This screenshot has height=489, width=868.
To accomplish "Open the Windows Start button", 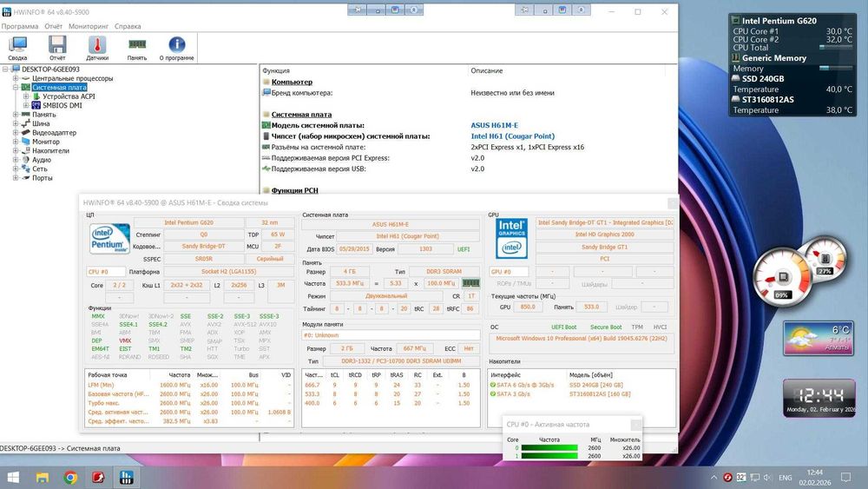I will 13,478.
